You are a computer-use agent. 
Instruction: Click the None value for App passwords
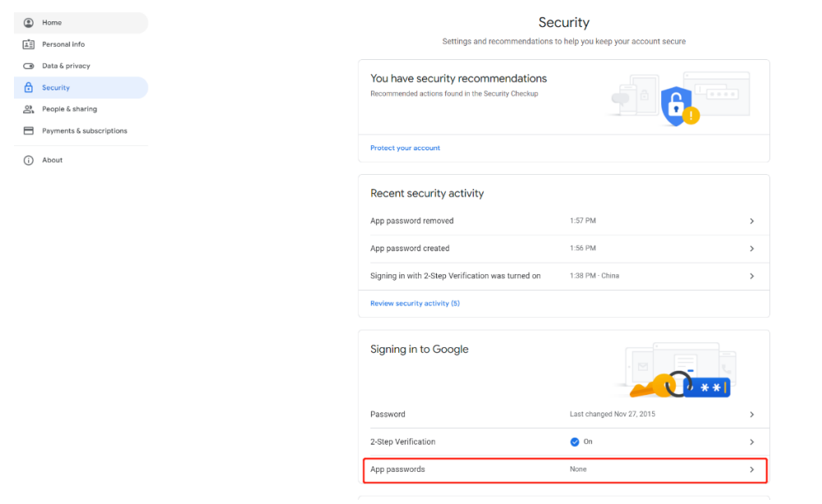tap(578, 470)
